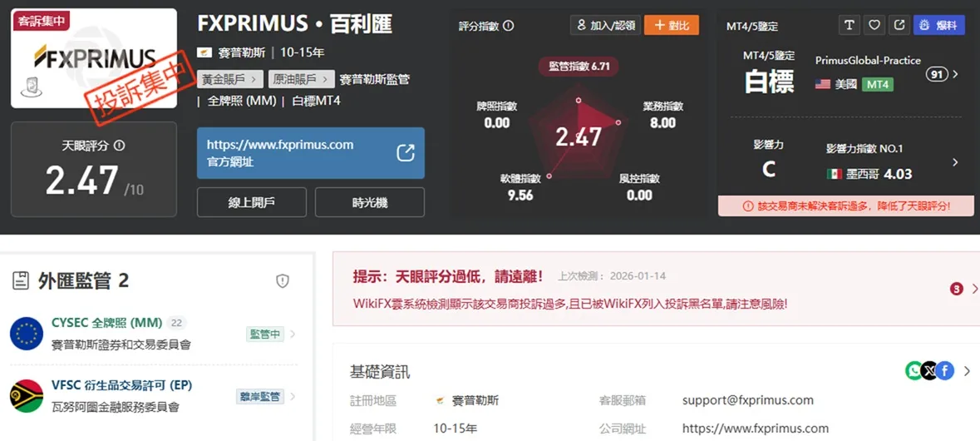Open the 時光機 button
980x441 pixels.
[369, 202]
